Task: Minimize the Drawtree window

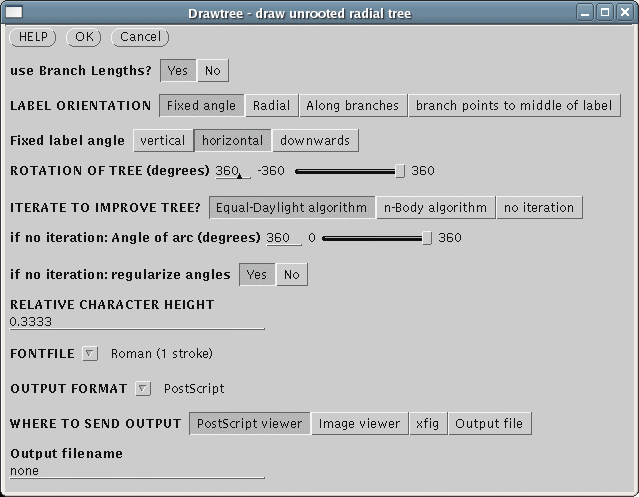Action: click(x=585, y=13)
